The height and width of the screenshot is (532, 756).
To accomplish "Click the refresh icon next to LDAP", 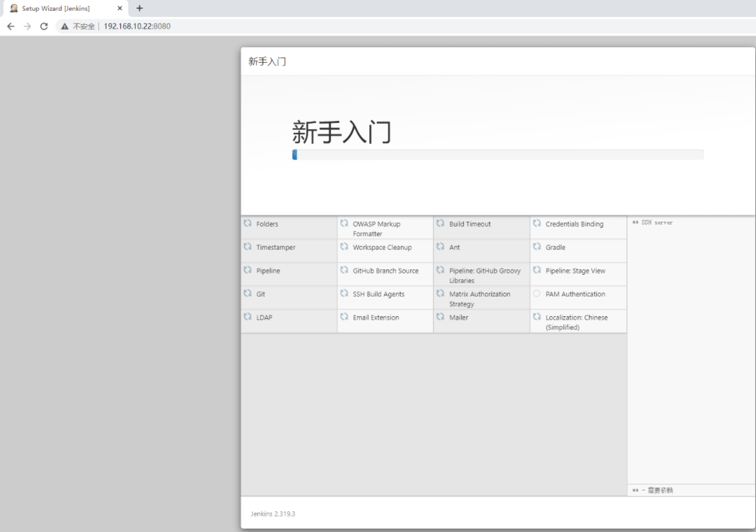I will pyautogui.click(x=248, y=317).
